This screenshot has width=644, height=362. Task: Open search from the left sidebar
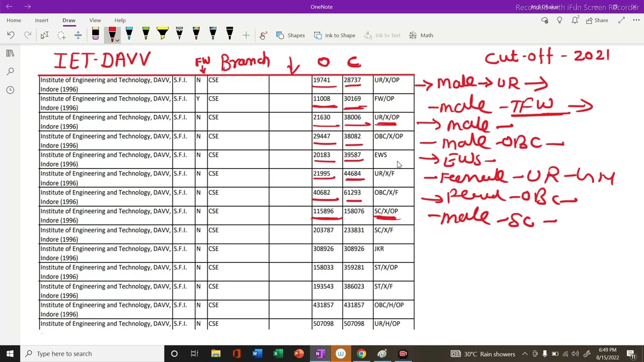tap(10, 71)
